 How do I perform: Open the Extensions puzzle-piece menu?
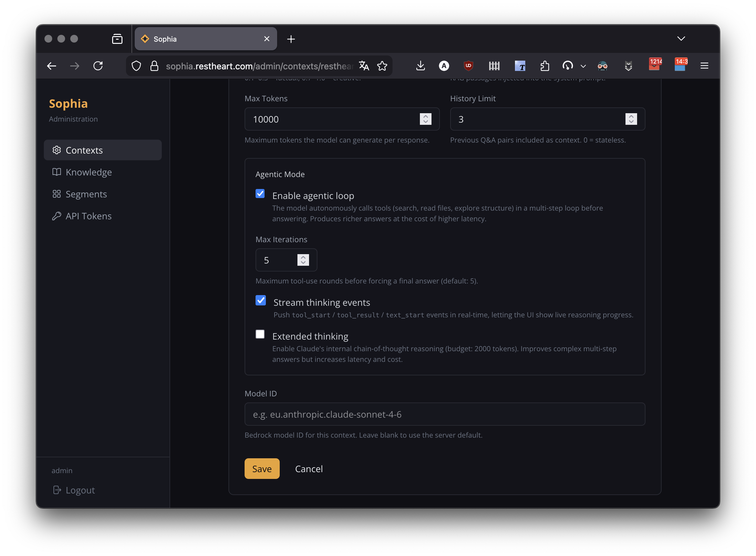545,66
